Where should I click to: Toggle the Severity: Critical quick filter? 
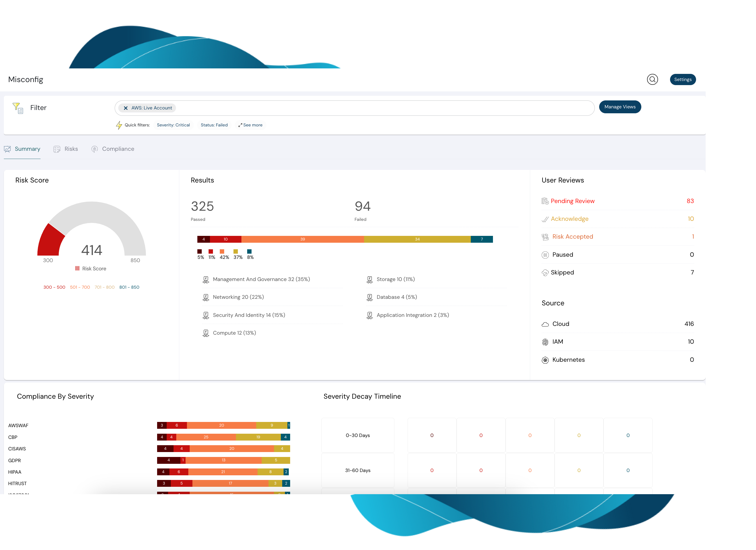click(173, 125)
